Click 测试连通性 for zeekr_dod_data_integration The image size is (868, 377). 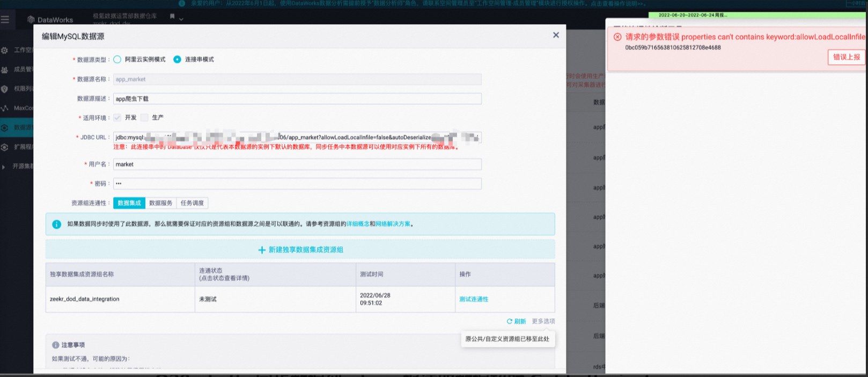[474, 299]
